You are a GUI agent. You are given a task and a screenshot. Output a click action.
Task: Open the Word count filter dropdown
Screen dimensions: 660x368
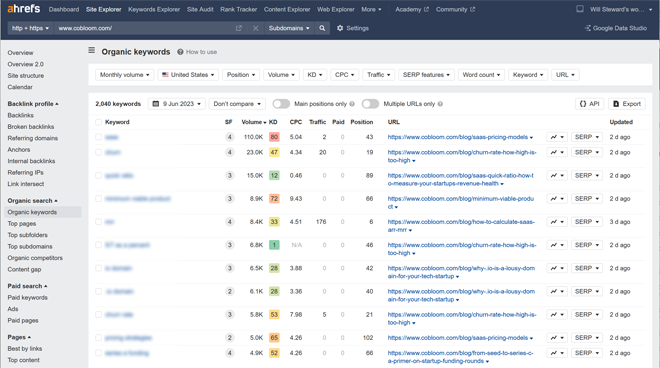pos(481,75)
